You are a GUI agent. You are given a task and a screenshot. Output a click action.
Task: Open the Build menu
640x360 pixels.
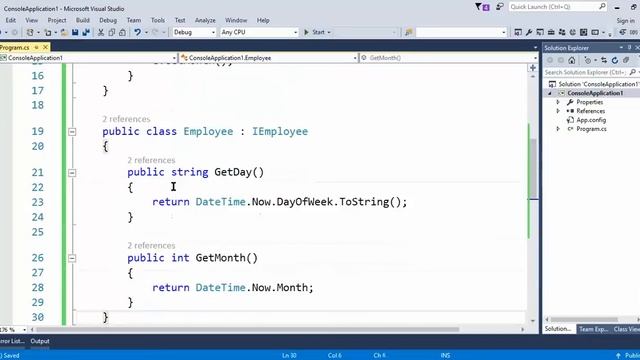click(x=82, y=20)
